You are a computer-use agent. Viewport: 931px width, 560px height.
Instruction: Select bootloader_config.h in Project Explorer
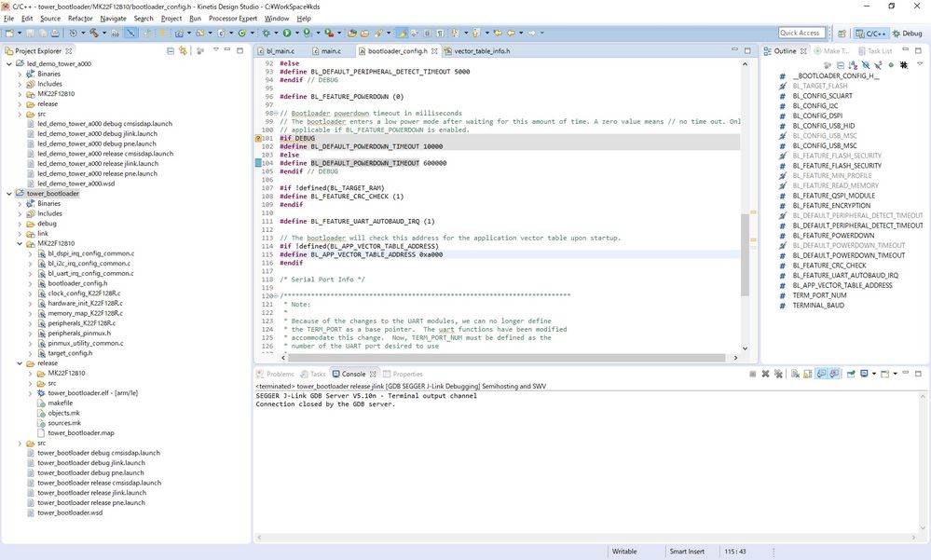[x=77, y=283]
